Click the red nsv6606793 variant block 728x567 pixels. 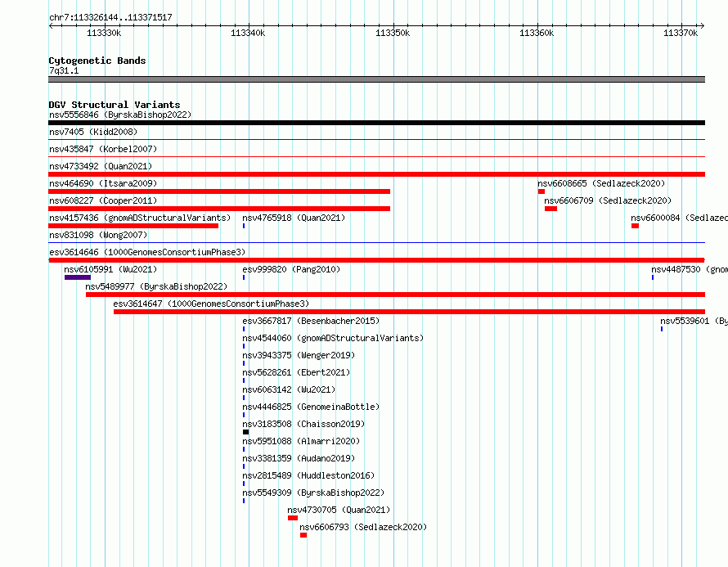coord(303,535)
